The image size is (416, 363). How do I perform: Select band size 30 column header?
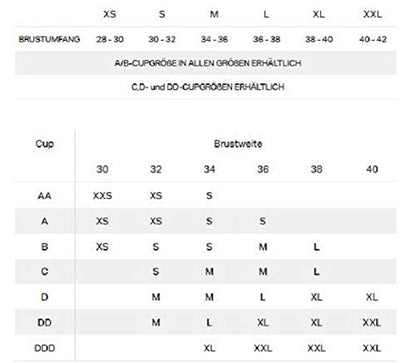(102, 169)
